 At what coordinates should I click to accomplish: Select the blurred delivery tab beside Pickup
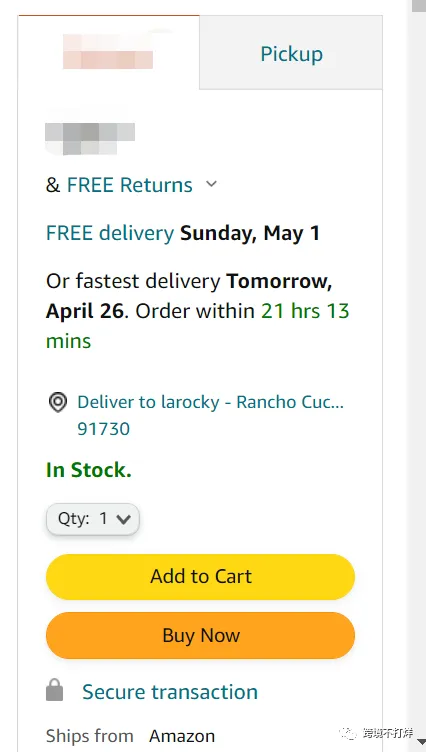click(108, 52)
